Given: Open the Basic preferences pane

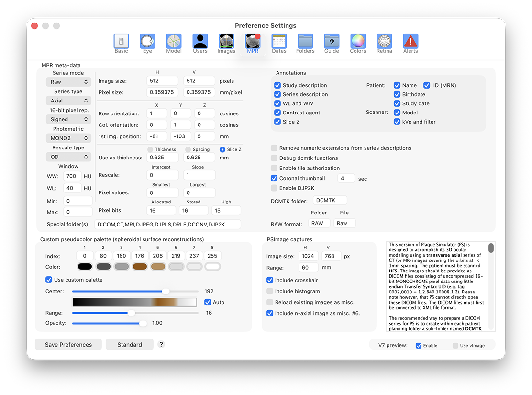Looking at the screenshot, I should point(121,43).
